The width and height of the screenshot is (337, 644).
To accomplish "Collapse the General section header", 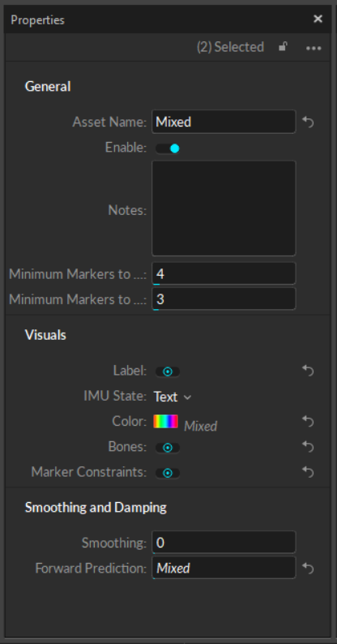I will 48,86.
